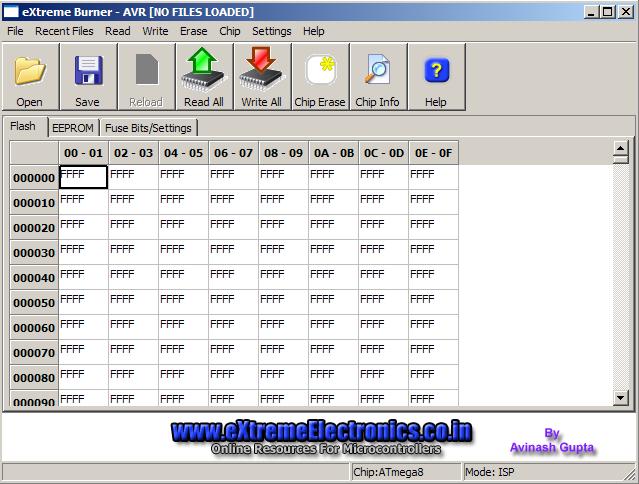639x484 pixels.
Task: Open the Recent Files menu
Action: click(64, 31)
